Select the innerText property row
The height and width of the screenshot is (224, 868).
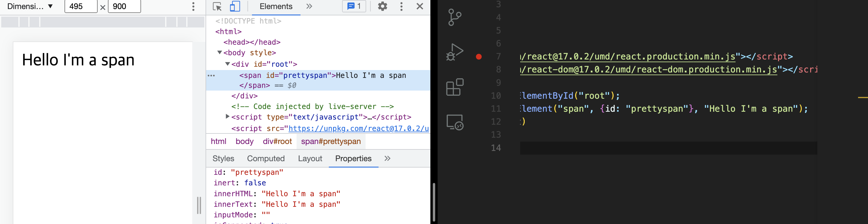click(277, 204)
